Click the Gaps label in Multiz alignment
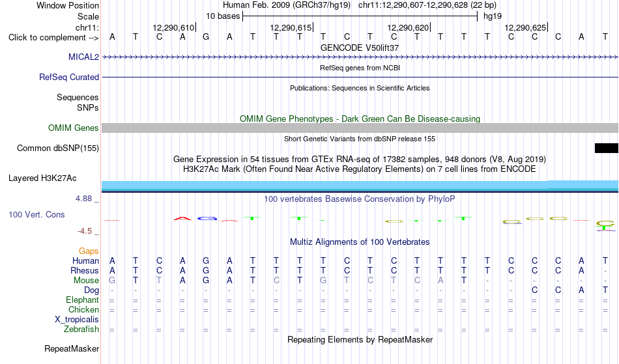Image resolution: width=619 pixels, height=364 pixels. click(89, 251)
